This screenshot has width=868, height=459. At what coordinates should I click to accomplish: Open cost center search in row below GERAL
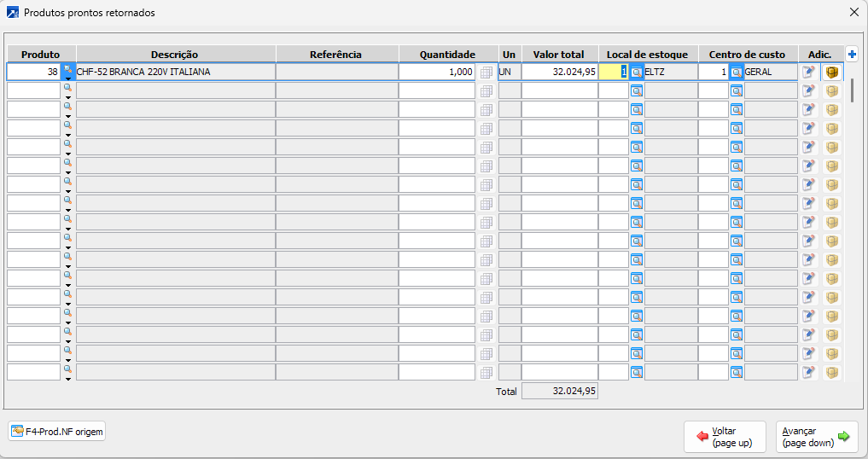pos(737,90)
